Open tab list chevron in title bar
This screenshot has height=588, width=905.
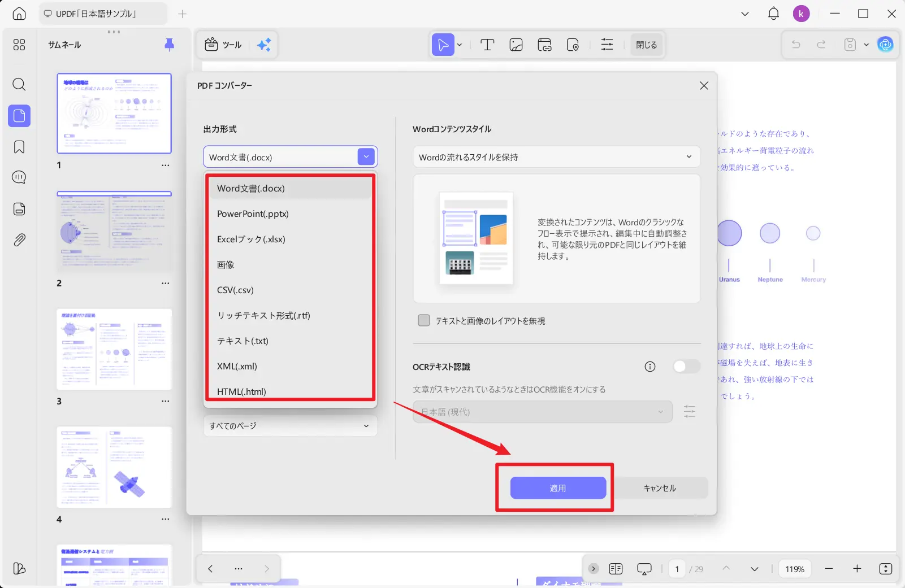(745, 14)
